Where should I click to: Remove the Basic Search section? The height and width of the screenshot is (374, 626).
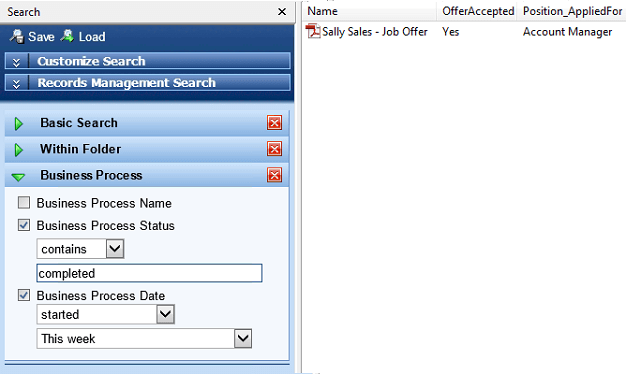tap(274, 123)
